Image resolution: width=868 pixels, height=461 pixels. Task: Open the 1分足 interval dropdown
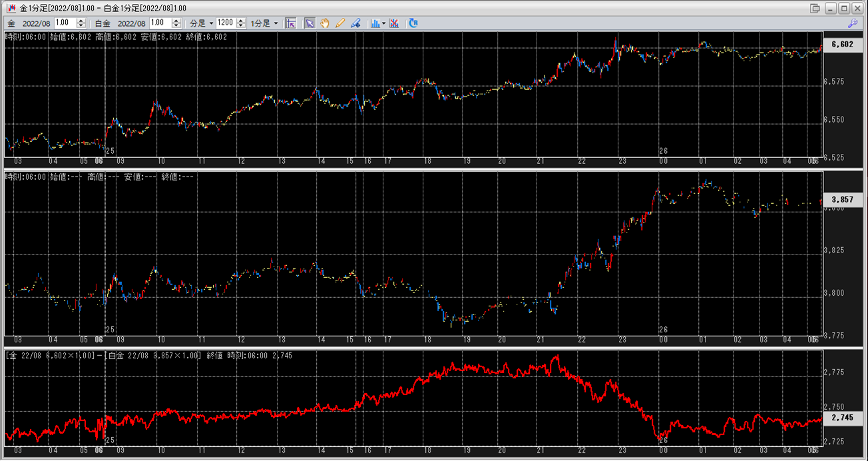pos(264,23)
